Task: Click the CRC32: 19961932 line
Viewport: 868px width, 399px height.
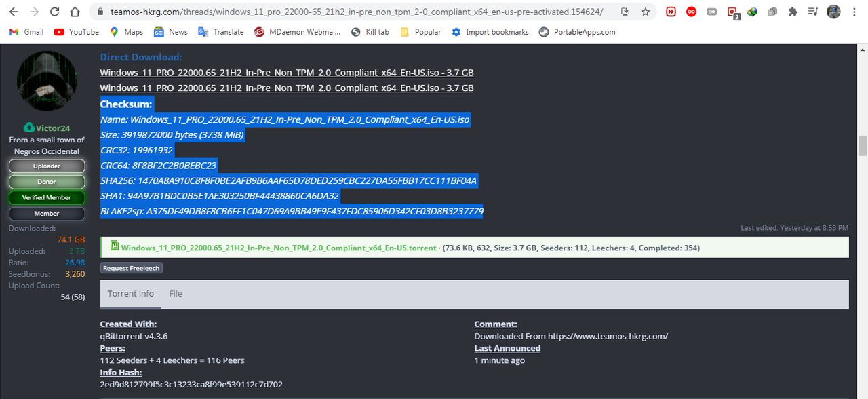Action: point(136,150)
